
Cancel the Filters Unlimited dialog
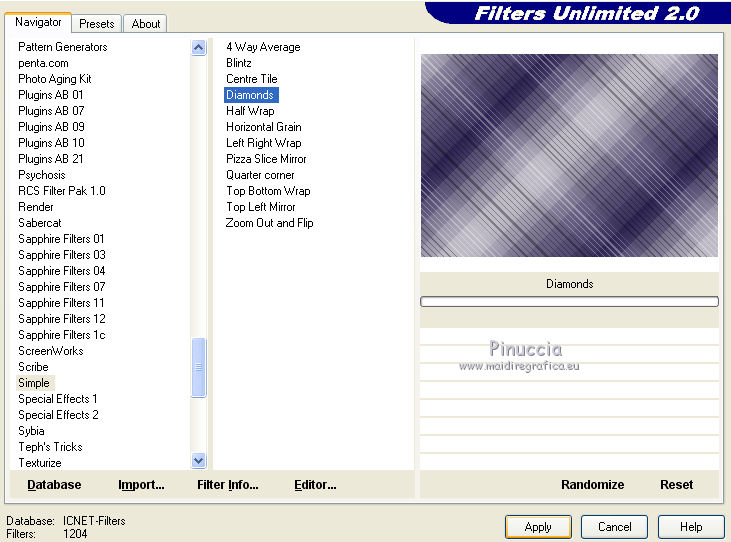click(x=614, y=527)
